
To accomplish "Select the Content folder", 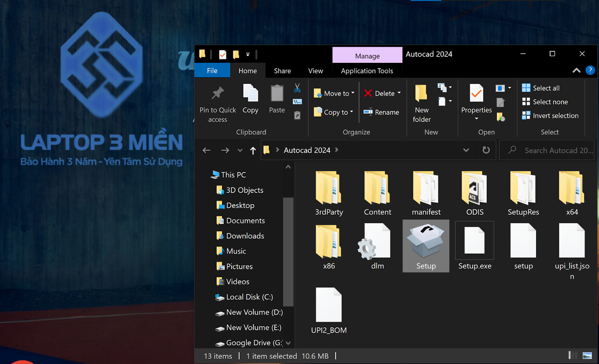I will coord(377,193).
